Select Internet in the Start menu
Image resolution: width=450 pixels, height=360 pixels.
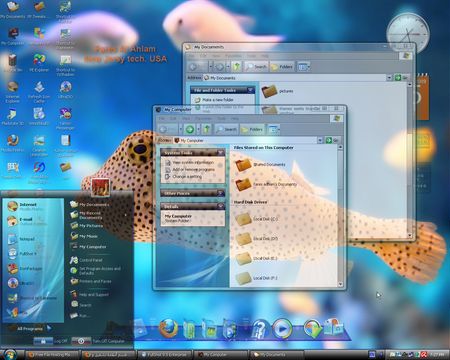[x=33, y=206]
